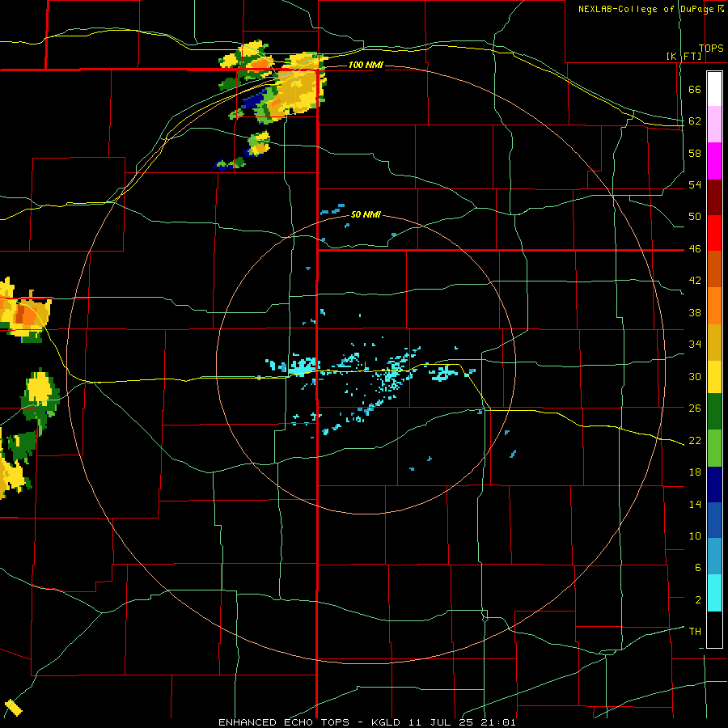728x728 pixels.
Task: Click the 100 NMI range ring label
Action: click(x=366, y=65)
